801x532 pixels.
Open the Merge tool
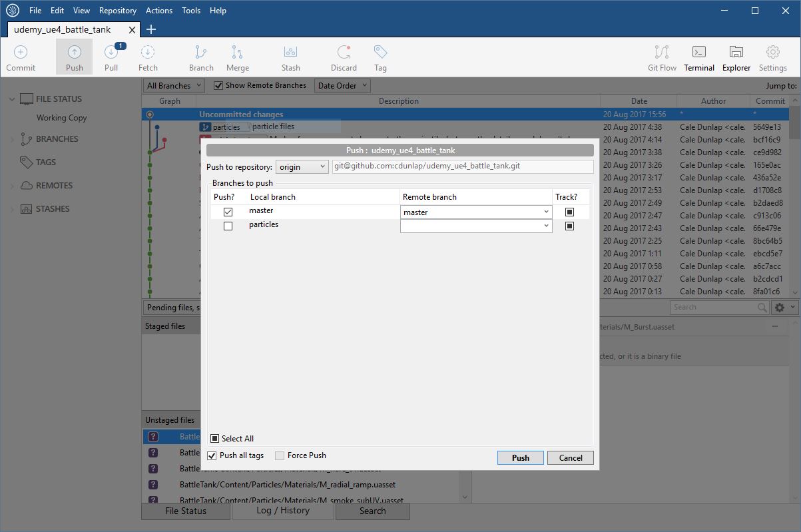coord(237,58)
